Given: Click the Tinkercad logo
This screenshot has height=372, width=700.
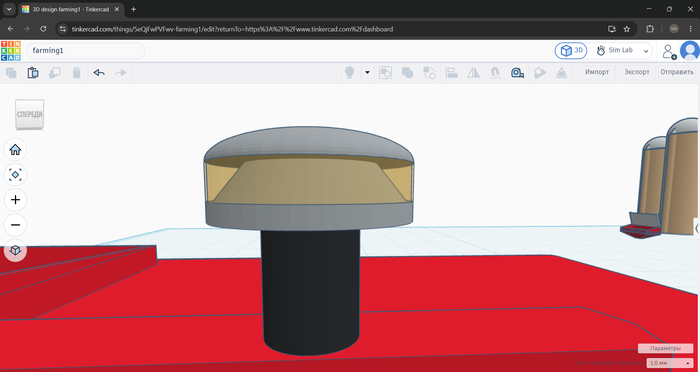Looking at the screenshot, I should [11, 50].
